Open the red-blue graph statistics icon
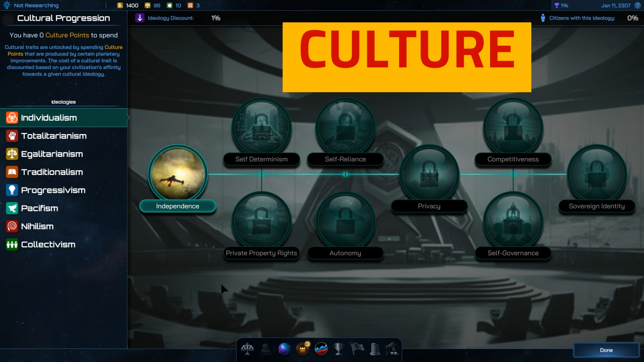The image size is (644, 362). click(321, 349)
